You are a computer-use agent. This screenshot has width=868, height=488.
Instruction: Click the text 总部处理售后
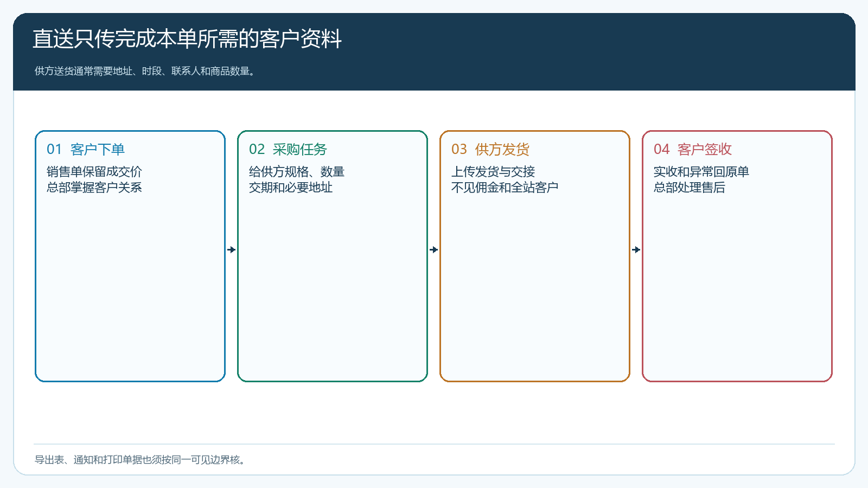[690, 188]
